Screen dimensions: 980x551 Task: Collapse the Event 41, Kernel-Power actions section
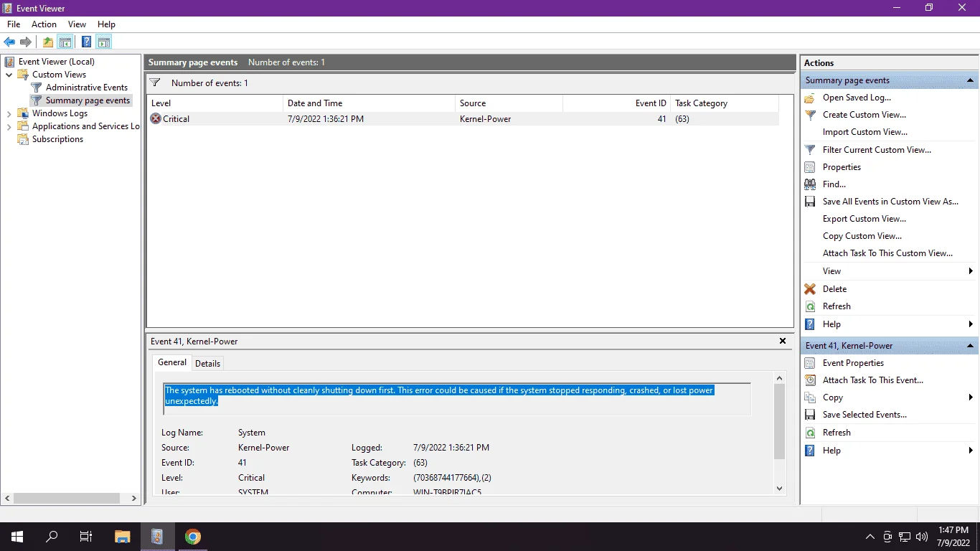[x=970, y=346]
